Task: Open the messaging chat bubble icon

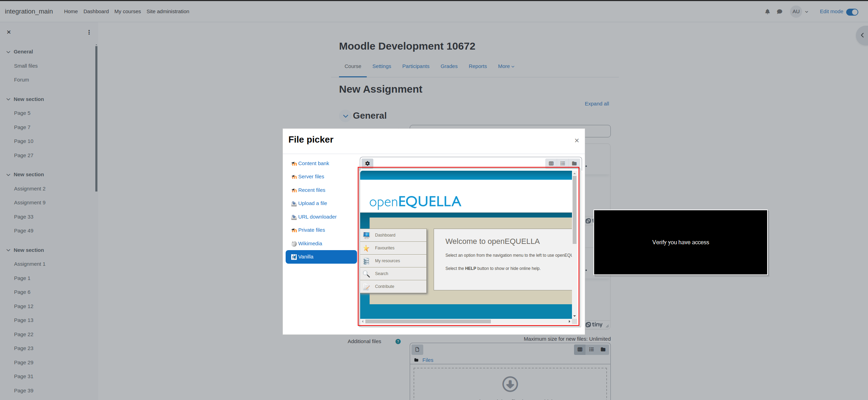Action: tap(780, 11)
